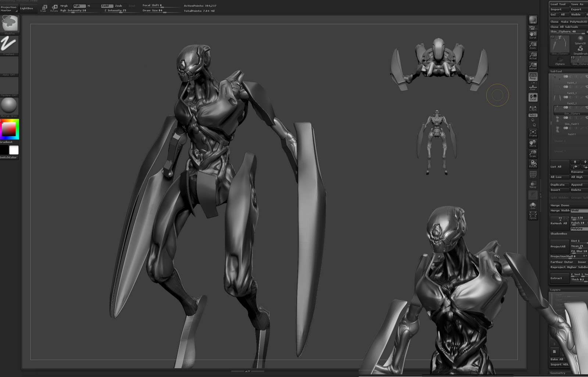Click the Export button
The height and width of the screenshot is (377, 588).
pyautogui.click(x=579, y=10)
